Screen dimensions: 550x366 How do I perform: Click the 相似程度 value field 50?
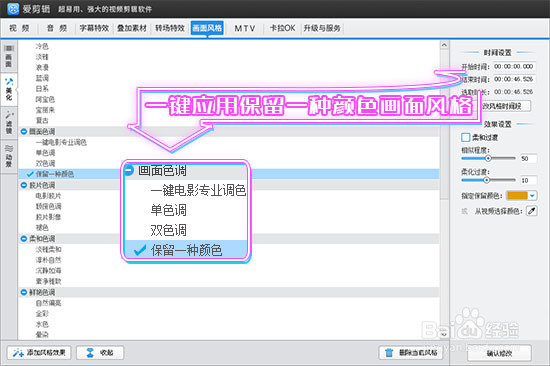(528, 159)
